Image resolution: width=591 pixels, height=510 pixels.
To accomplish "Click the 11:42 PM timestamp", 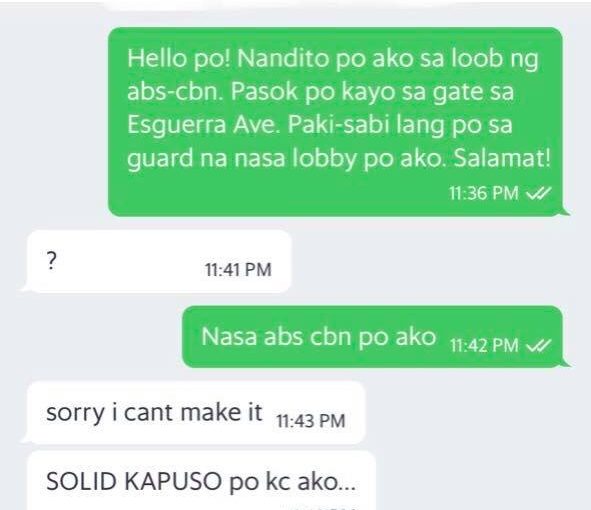I will (484, 345).
